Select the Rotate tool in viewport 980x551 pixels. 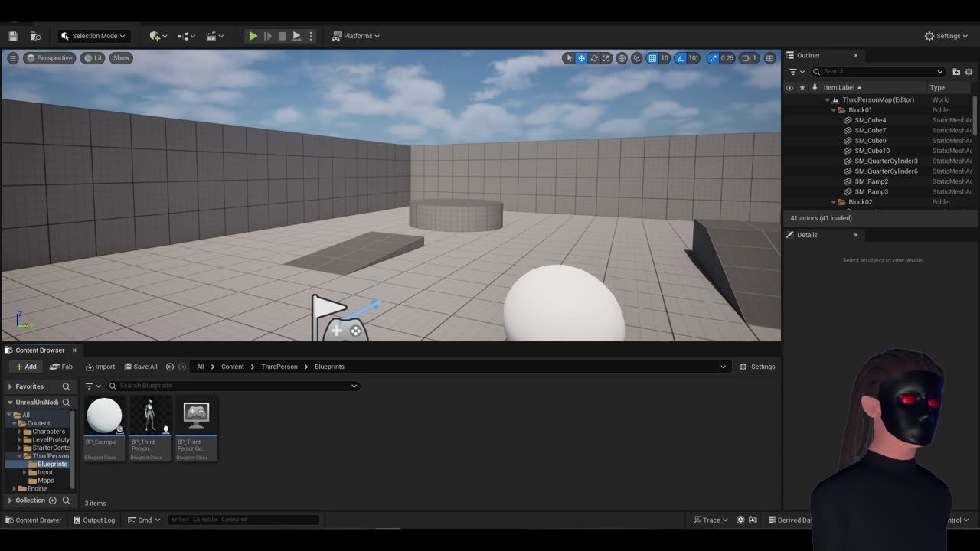point(593,58)
